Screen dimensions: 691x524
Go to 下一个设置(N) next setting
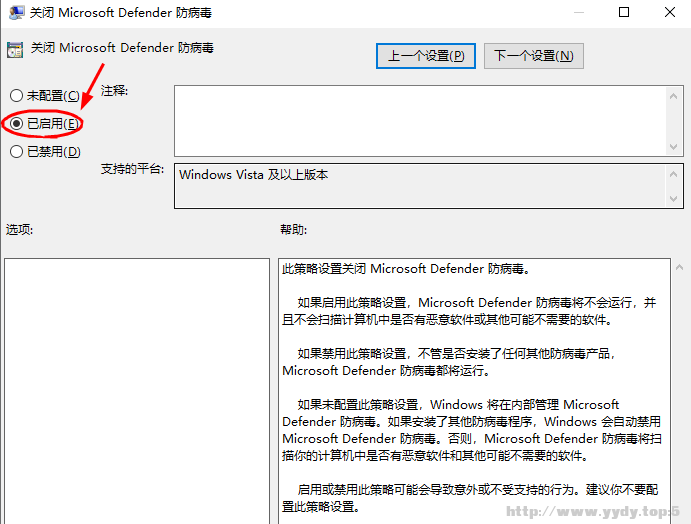click(x=534, y=56)
